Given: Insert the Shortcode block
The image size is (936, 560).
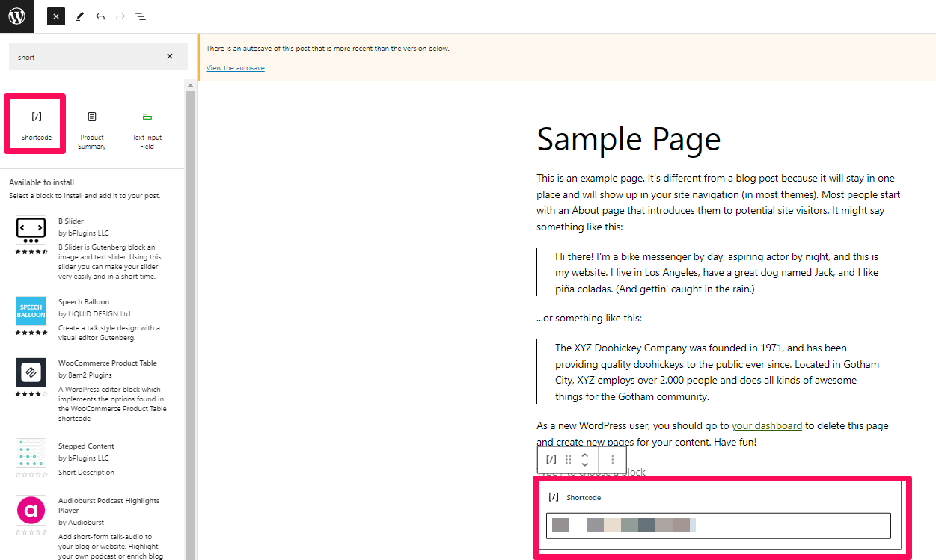Looking at the screenshot, I should click(36, 125).
